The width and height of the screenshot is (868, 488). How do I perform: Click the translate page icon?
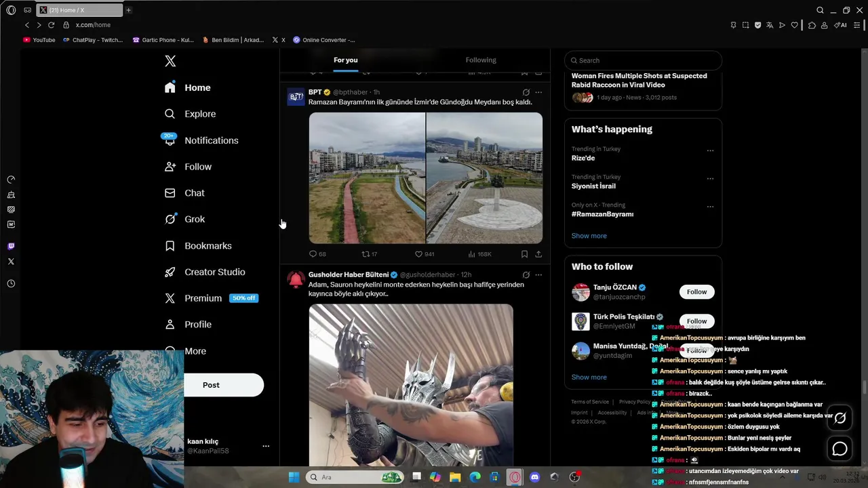pyautogui.click(x=770, y=25)
